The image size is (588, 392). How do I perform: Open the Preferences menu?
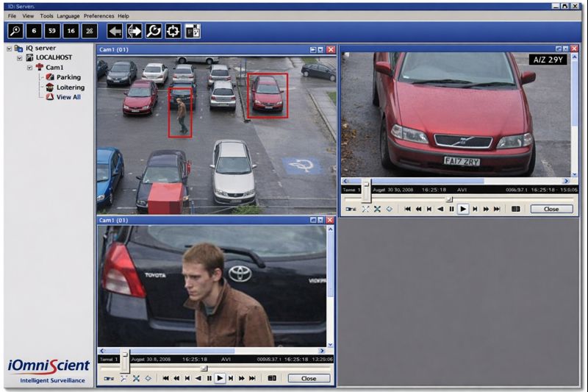(99, 15)
